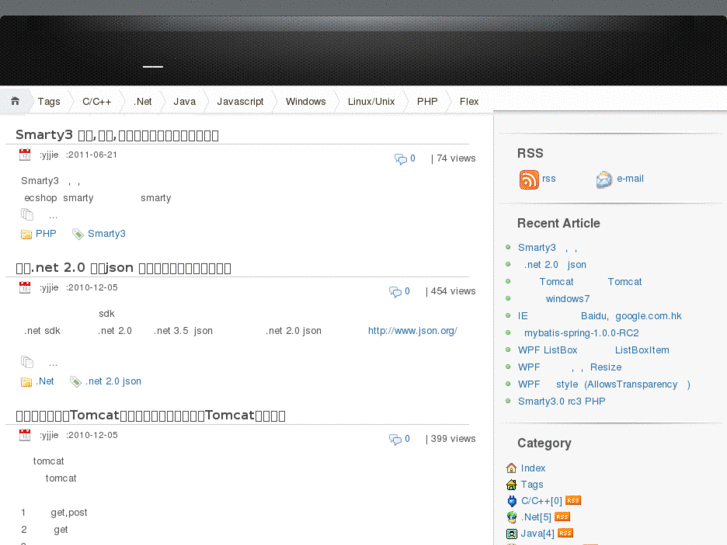Click the e-mail envelope icon
The image size is (727, 545).
click(604, 180)
